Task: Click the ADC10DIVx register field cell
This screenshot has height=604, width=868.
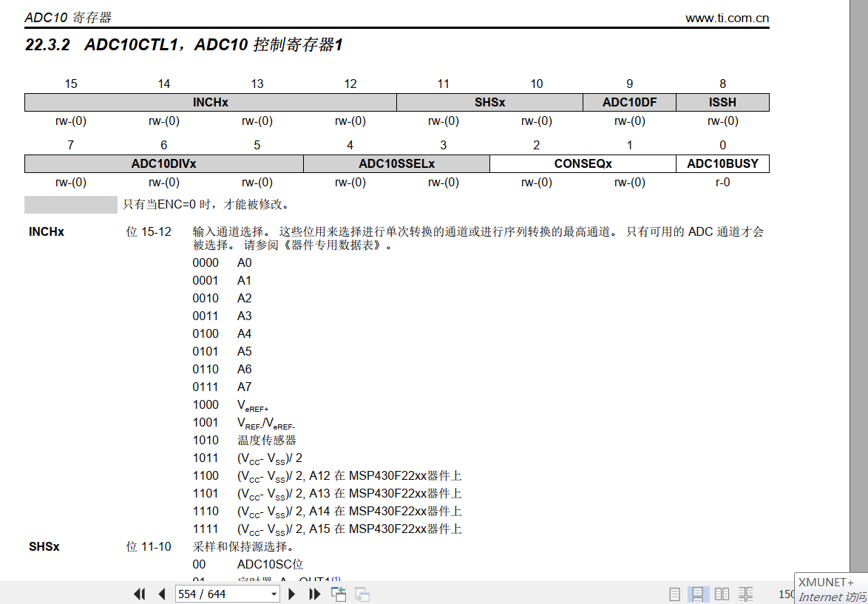Action: [x=164, y=164]
